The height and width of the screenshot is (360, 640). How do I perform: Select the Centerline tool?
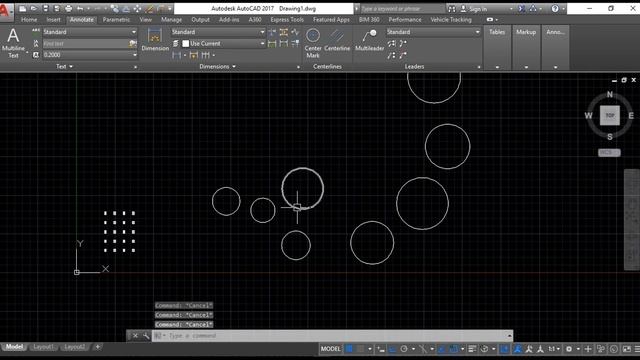click(x=337, y=40)
